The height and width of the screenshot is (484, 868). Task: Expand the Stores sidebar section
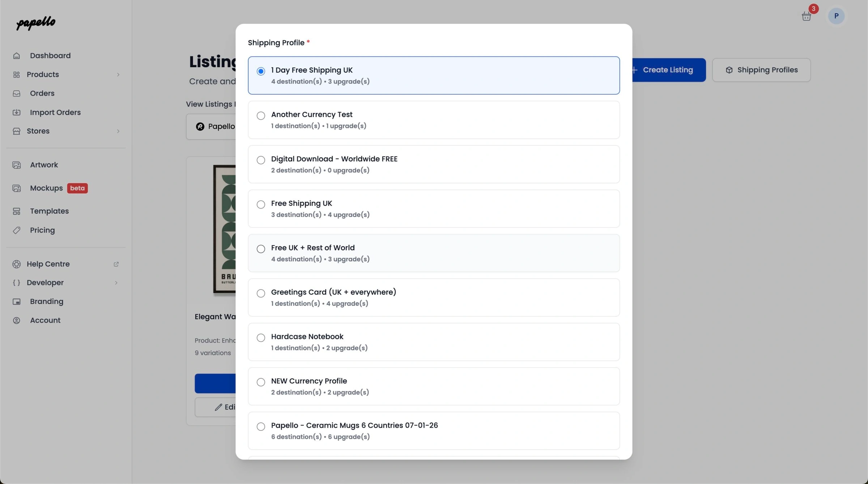pyautogui.click(x=118, y=131)
